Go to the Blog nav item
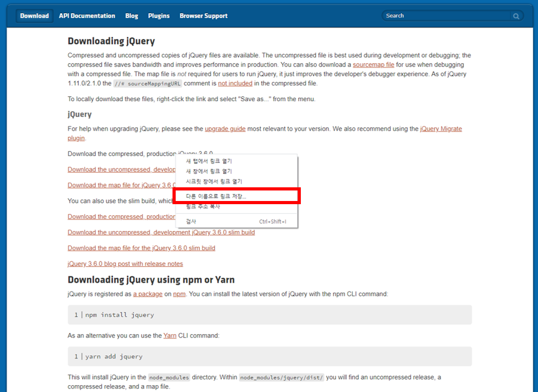Image resolution: width=538 pixels, height=392 pixels. tap(131, 16)
